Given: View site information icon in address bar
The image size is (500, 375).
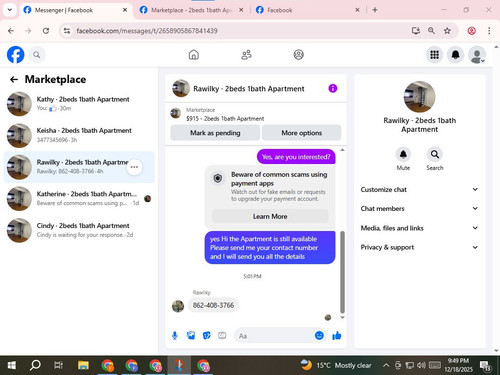Looking at the screenshot, I should (x=67, y=31).
